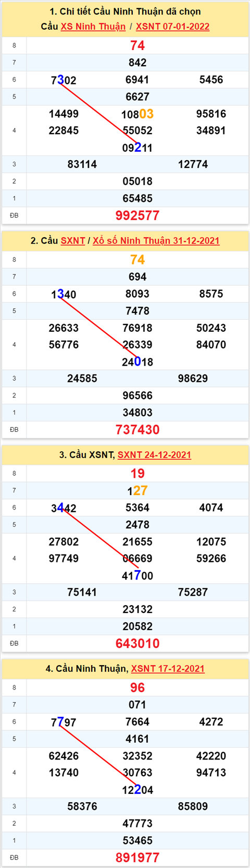Click number 23132 in third table
This screenshot has width=250, height=868.
click(x=137, y=609)
